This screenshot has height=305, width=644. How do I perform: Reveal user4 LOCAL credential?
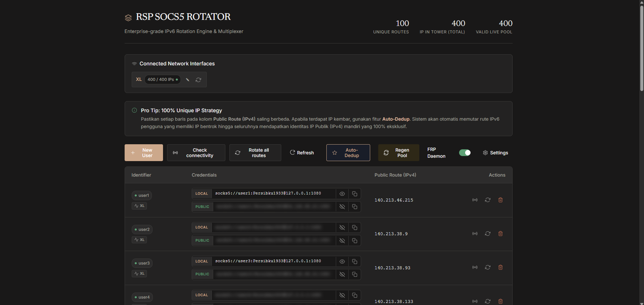click(x=342, y=295)
